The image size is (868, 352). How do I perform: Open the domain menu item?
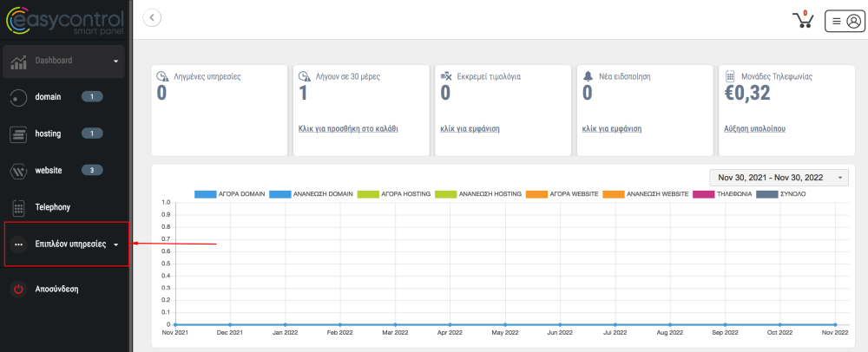[48, 97]
